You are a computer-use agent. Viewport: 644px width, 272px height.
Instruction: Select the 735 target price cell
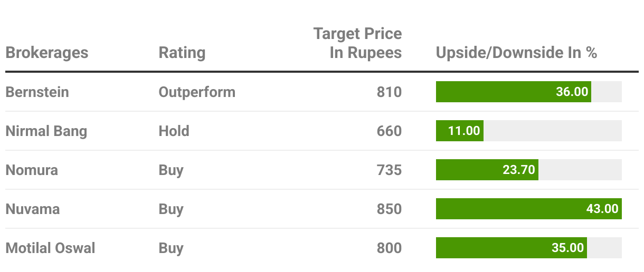coord(389,170)
